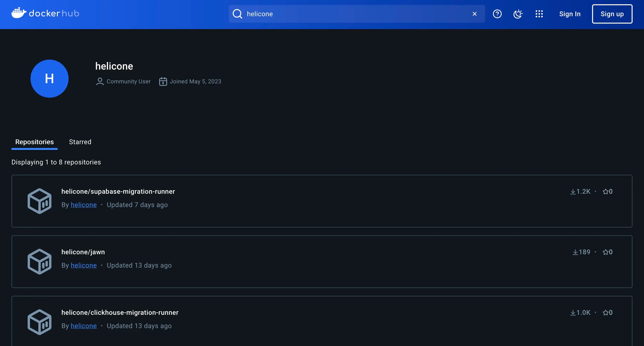Click helicone author link in clickhouse-migration-runner row
The height and width of the screenshot is (346, 644).
(x=84, y=326)
